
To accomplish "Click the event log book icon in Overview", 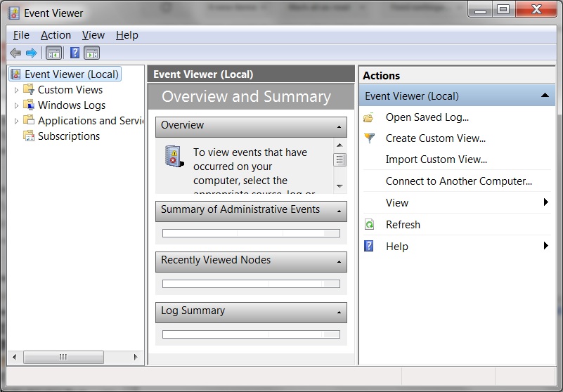I will [x=174, y=156].
